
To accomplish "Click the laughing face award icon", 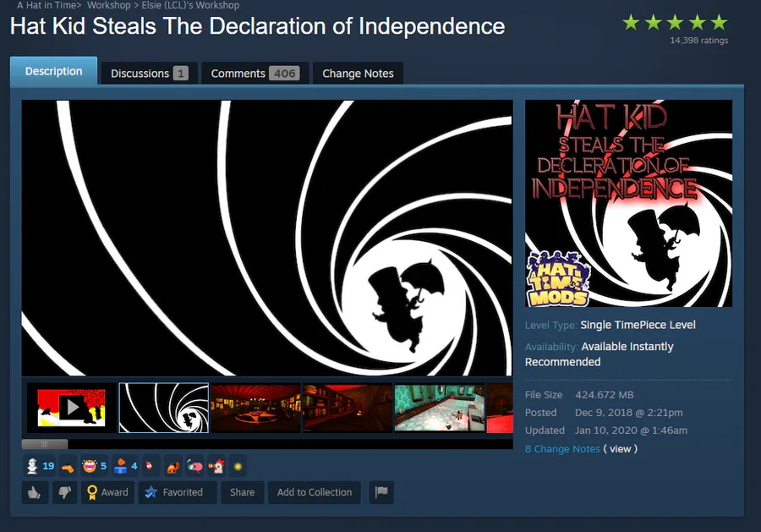I will click(90, 466).
